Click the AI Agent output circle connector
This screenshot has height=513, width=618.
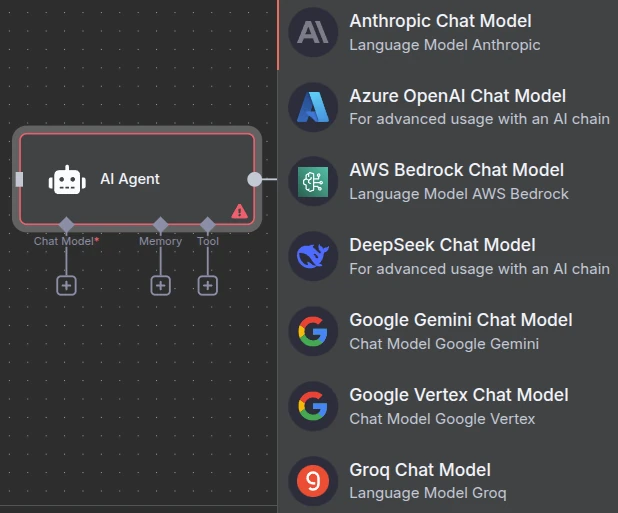pos(255,179)
